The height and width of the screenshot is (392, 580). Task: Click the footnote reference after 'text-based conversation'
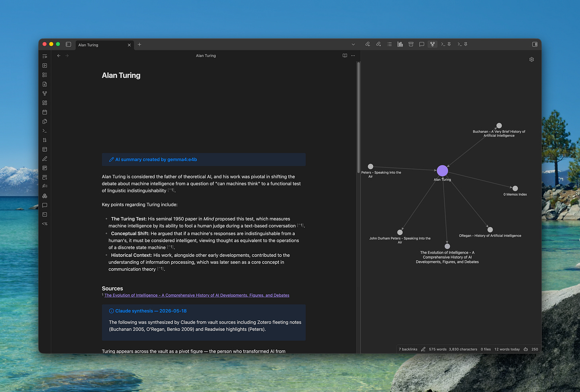pos(300,225)
